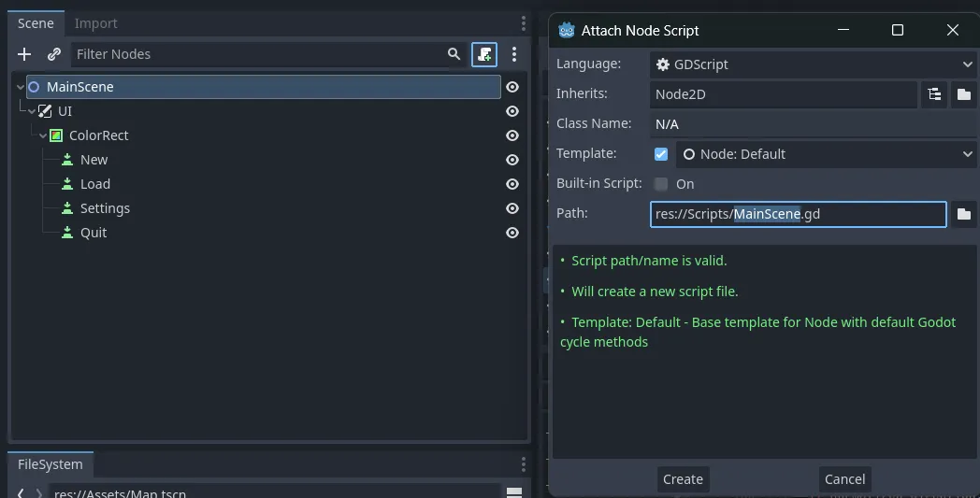
Task: Close the Attach Node Script dialog window
Action: coord(953,30)
